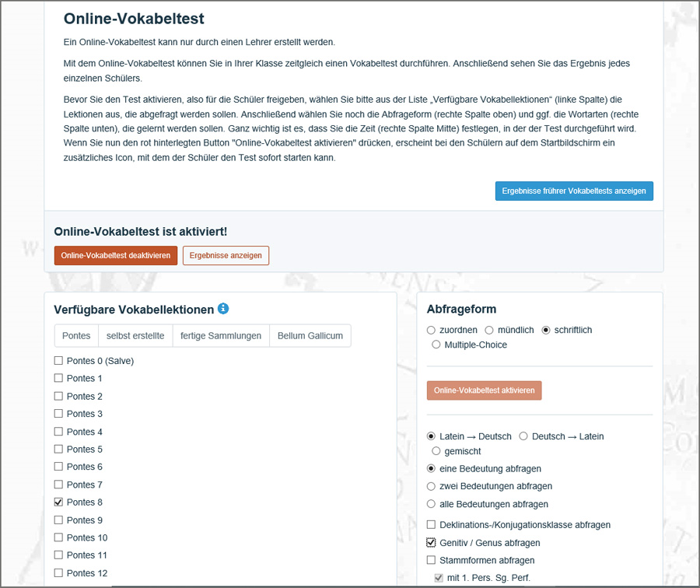The height and width of the screenshot is (588, 700).
Task: Enable Deklinations-/Konjugationsklasse abfragen
Action: click(431, 524)
